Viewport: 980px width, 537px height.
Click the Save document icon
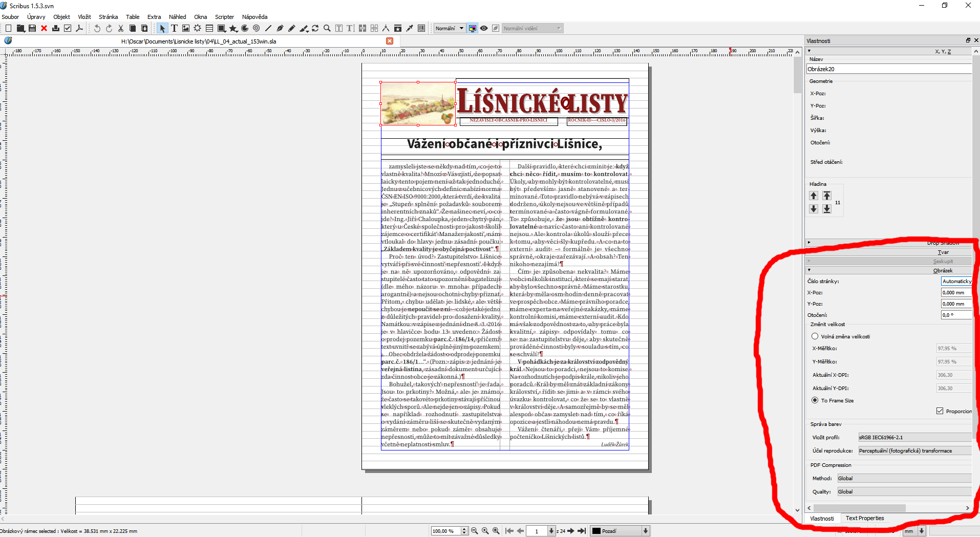coord(32,29)
